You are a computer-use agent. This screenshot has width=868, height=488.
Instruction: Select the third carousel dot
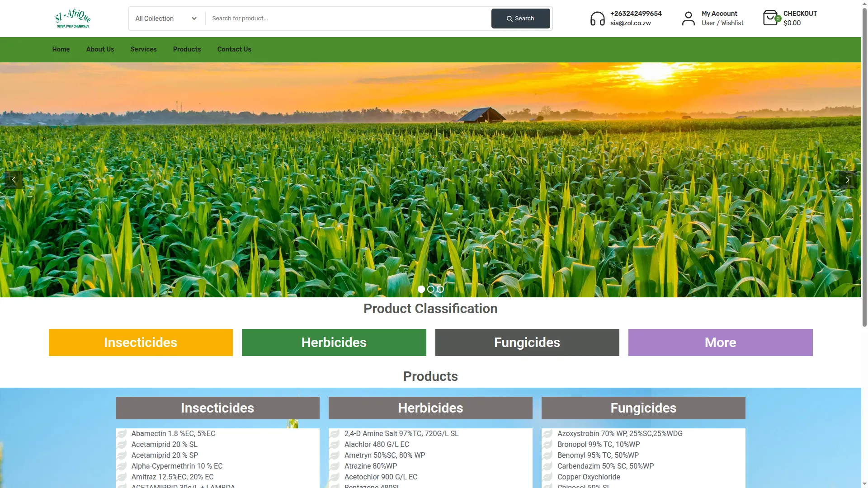440,289
